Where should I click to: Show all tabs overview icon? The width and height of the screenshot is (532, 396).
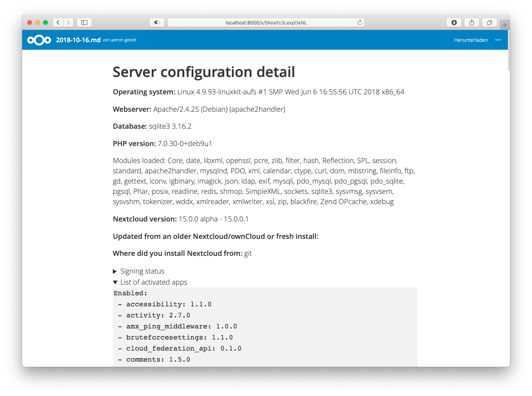pos(489,23)
